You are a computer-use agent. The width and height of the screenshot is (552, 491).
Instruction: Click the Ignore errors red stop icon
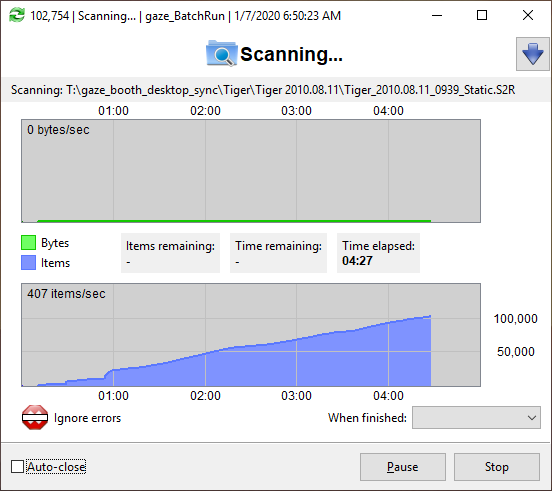coord(35,417)
